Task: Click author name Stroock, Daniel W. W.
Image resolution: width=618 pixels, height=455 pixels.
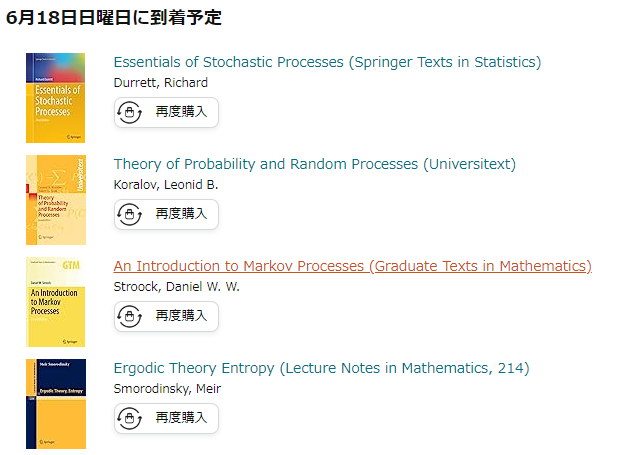Action: (x=177, y=287)
